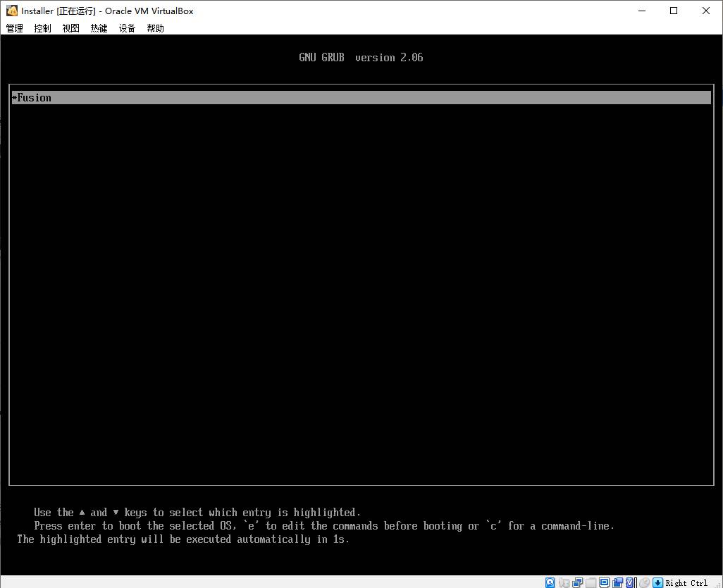Screen dimensions: 723x588
Task: Click the CPU virtualization V status icon
Action: click(x=631, y=583)
